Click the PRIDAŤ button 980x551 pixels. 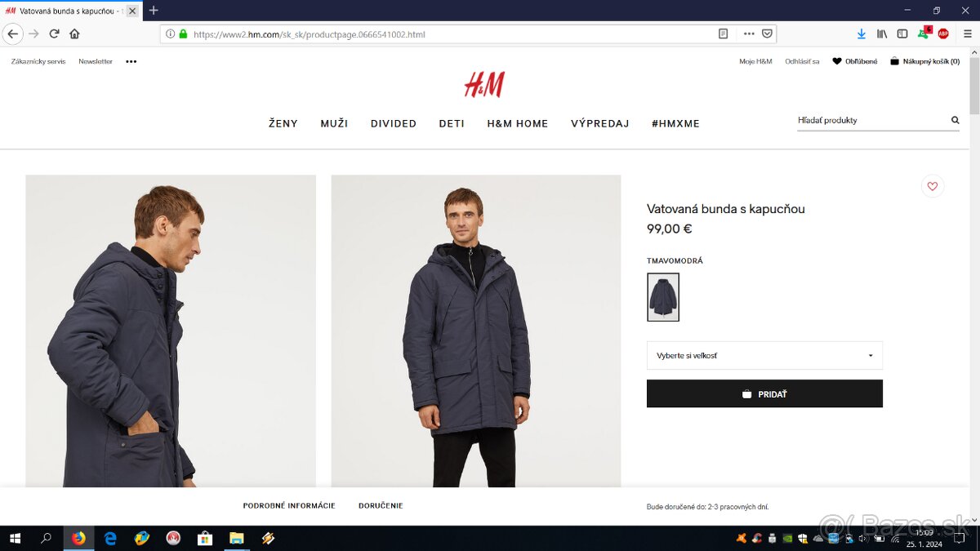[x=764, y=393]
